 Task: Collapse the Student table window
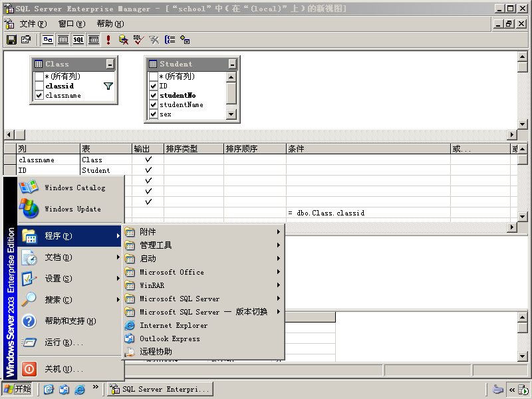pos(232,64)
